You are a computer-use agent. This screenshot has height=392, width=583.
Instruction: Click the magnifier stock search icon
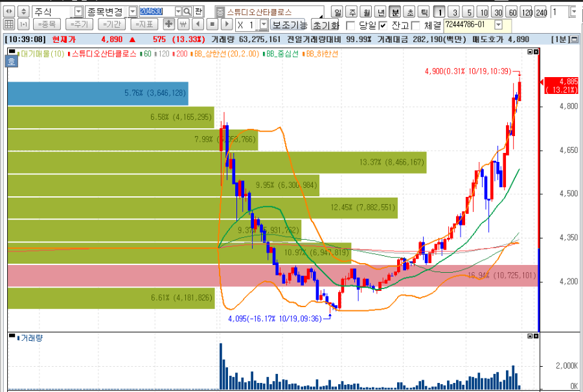pos(188,12)
